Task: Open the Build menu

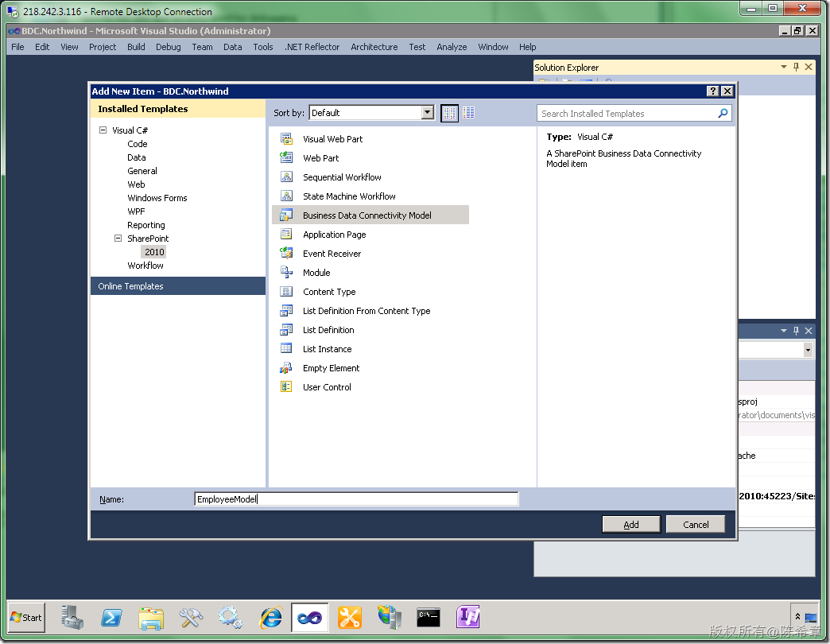Action: tap(136, 47)
